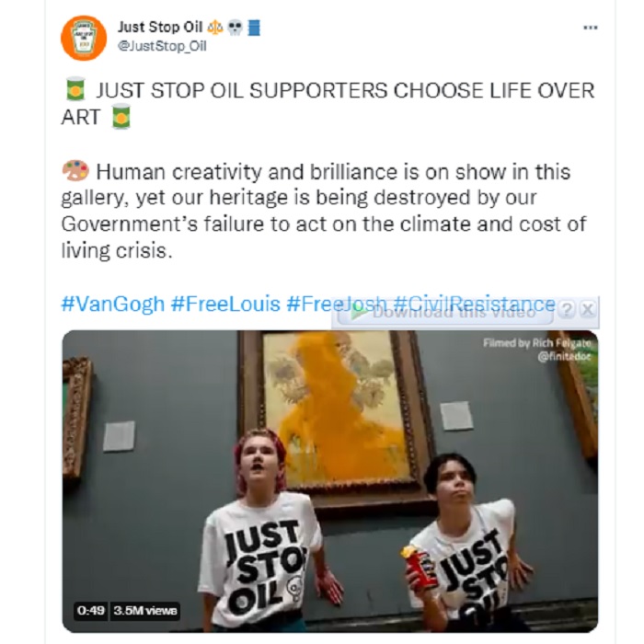Viewport: 644px width, 644px height.
Task: Click the artist palette emoji
Action: [75, 170]
